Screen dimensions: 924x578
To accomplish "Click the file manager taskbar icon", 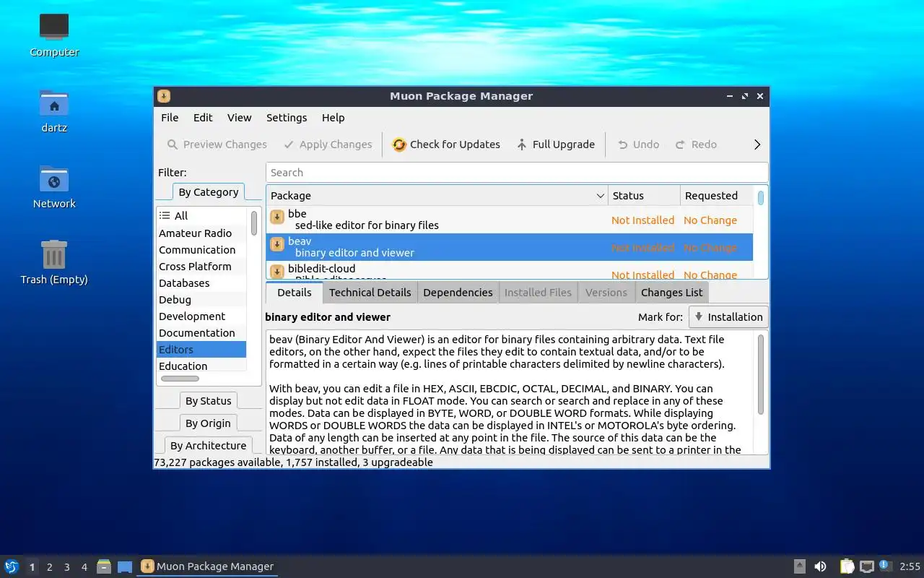I will [x=104, y=566].
